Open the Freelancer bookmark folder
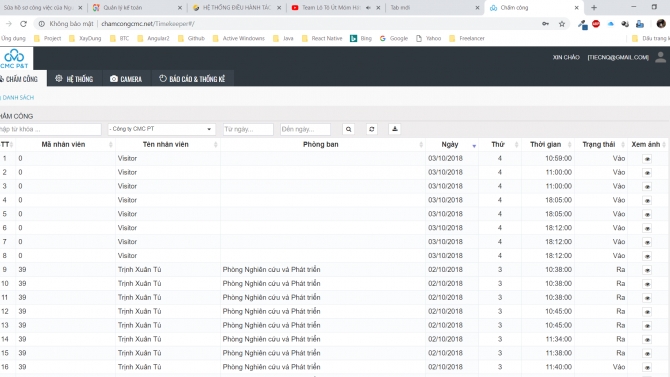 (467, 38)
